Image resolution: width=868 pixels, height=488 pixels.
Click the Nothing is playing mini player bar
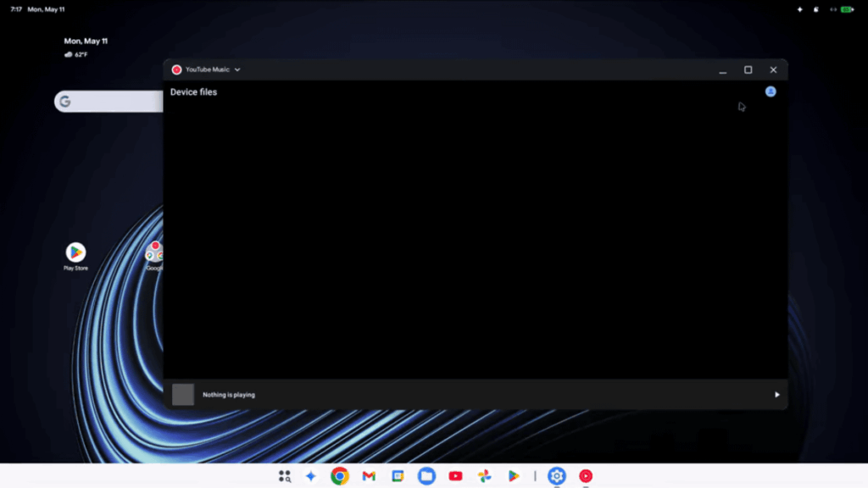click(476, 395)
